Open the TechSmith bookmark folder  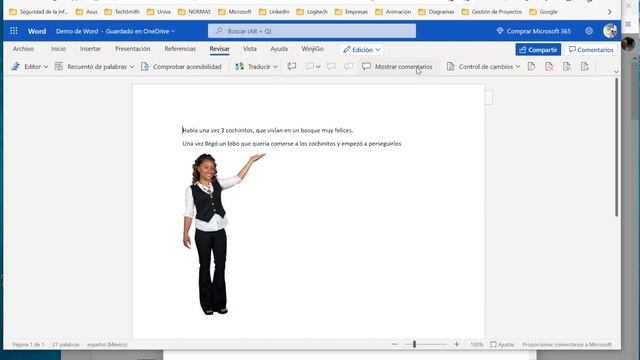(x=122, y=12)
